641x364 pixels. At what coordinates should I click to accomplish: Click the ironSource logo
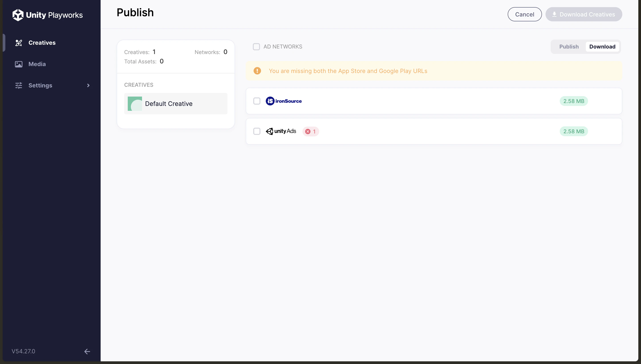pos(284,101)
